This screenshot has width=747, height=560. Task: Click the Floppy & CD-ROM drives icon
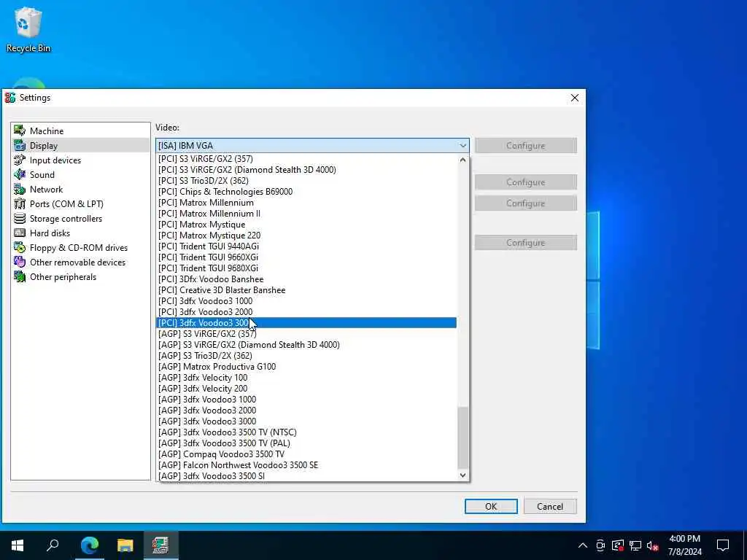pyautogui.click(x=20, y=248)
